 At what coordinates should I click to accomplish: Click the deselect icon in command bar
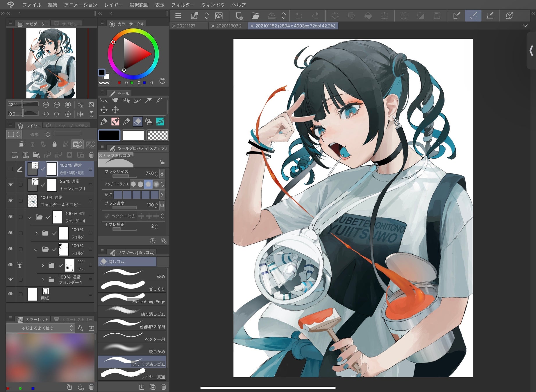(x=404, y=16)
